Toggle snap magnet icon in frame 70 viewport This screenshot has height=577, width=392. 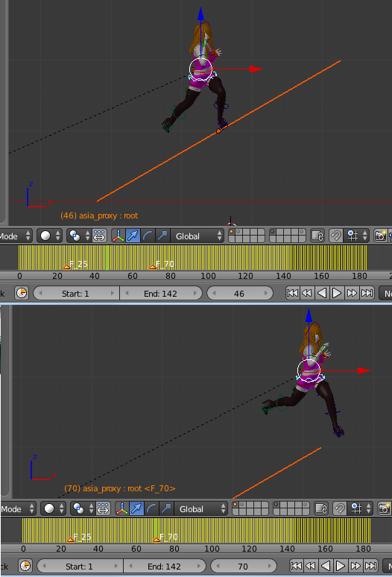pos(339,508)
